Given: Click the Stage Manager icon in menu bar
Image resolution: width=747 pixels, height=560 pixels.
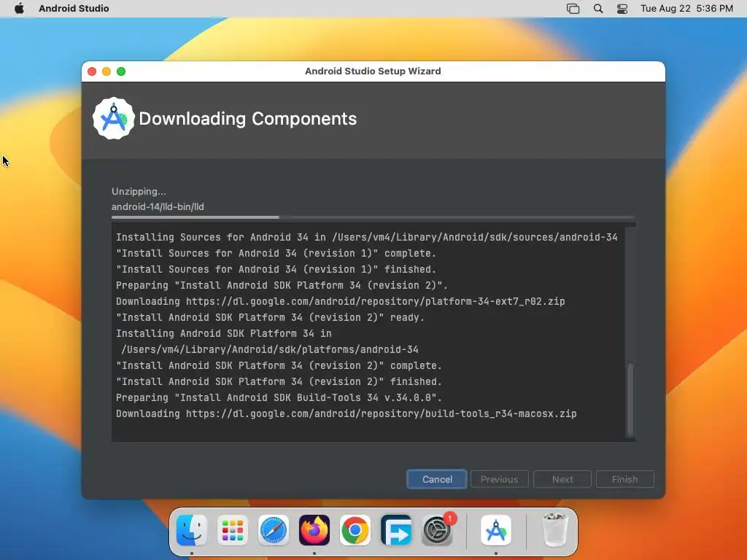Looking at the screenshot, I should (x=573, y=9).
